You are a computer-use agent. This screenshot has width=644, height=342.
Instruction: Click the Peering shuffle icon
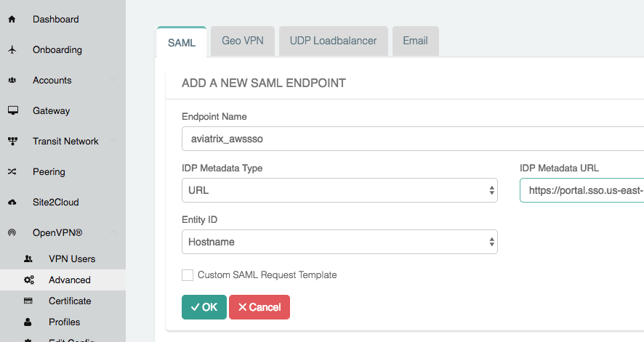tap(12, 172)
